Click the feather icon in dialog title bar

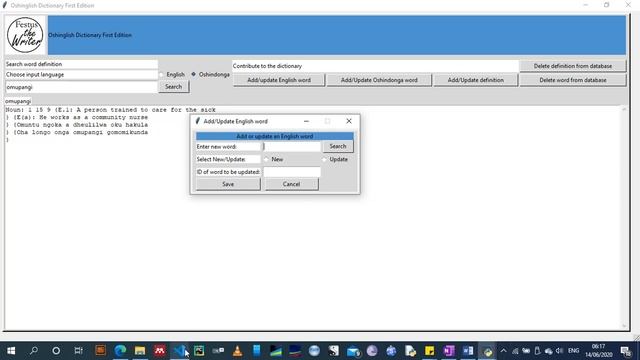tap(198, 121)
